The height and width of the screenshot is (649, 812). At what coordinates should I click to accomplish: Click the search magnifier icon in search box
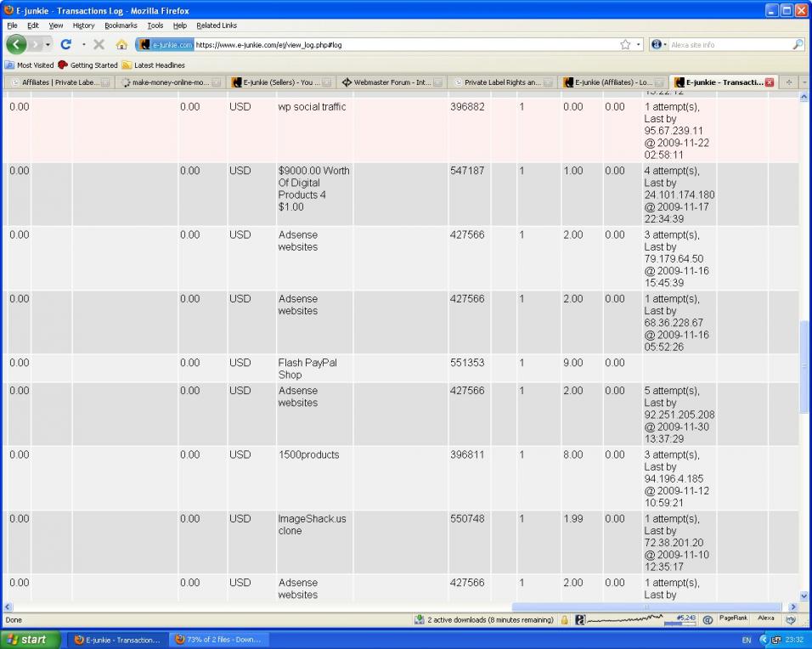798,44
